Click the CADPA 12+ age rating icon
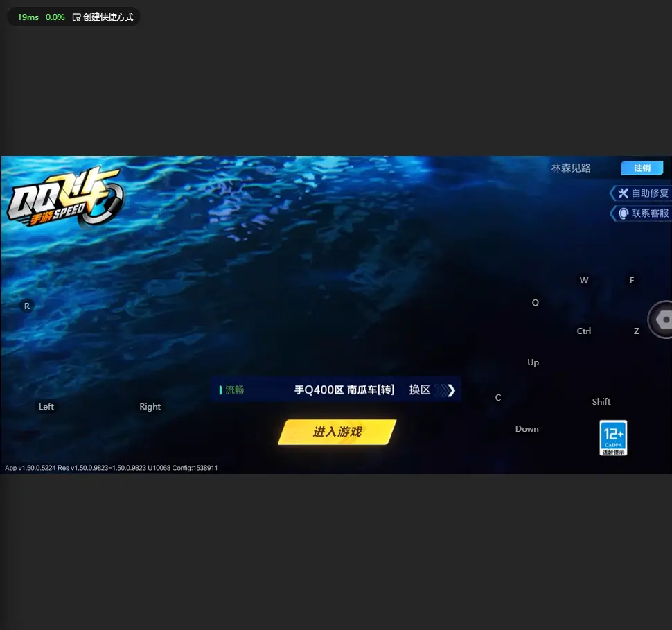Image resolution: width=672 pixels, height=630 pixels. click(x=613, y=438)
